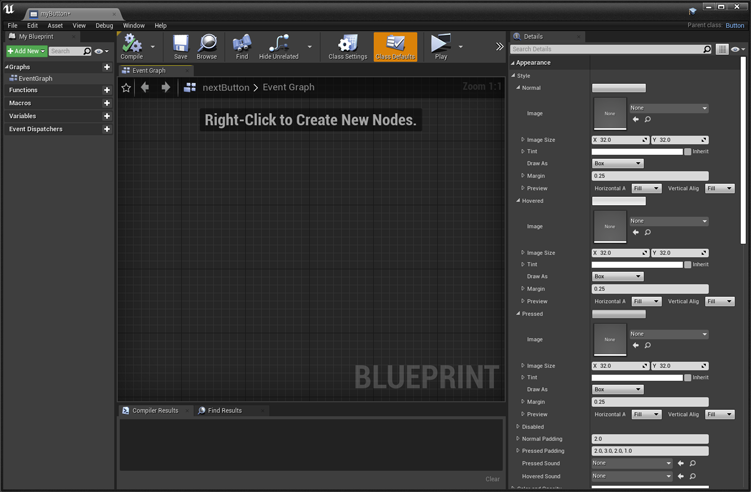The image size is (751, 492).
Task: Bookmark graph with the star icon
Action: (x=126, y=88)
